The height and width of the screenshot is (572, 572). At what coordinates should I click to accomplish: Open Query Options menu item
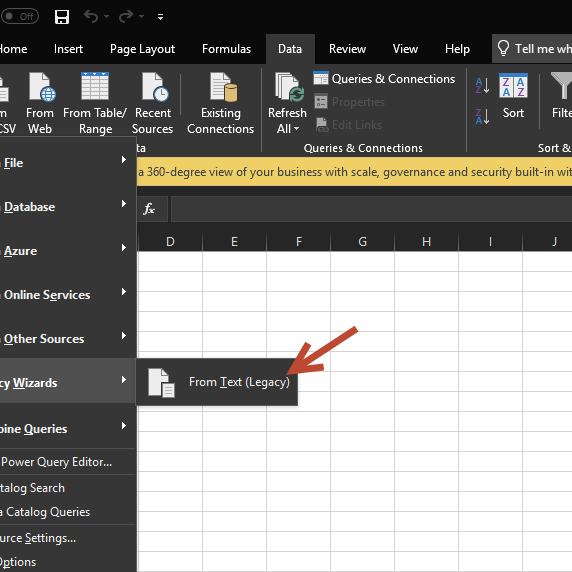(67, 562)
